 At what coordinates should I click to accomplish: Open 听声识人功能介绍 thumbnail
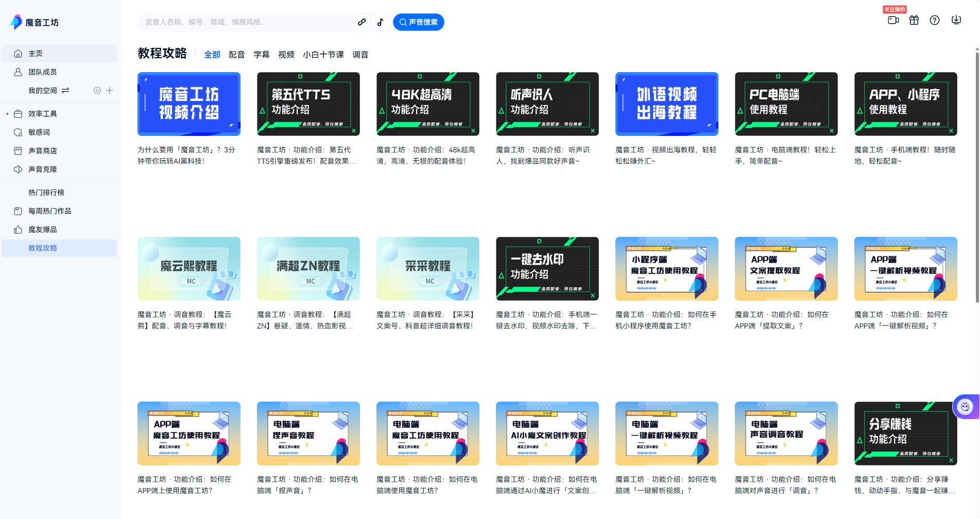click(547, 104)
